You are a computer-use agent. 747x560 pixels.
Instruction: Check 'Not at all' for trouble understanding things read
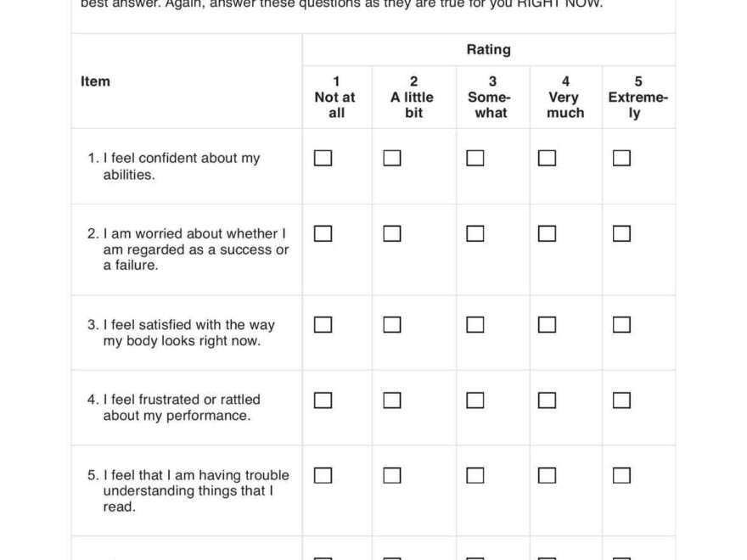pyautogui.click(x=323, y=475)
